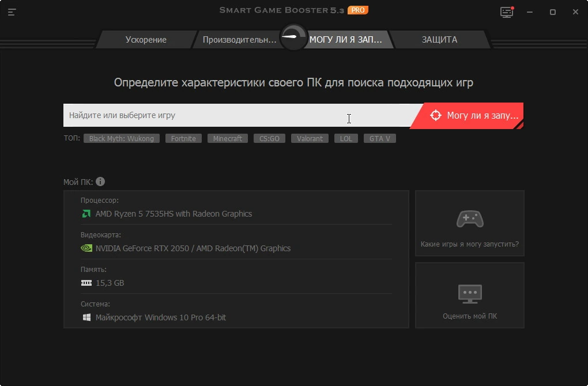Click the monitor icon above Оценить мой ПК
The height and width of the screenshot is (386, 588).
[470, 294]
